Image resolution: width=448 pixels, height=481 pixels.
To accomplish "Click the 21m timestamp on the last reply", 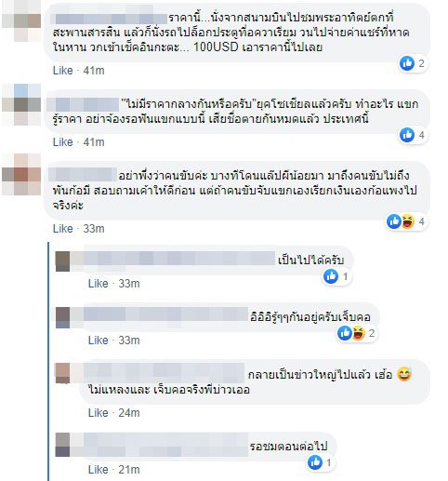I will point(129,470).
